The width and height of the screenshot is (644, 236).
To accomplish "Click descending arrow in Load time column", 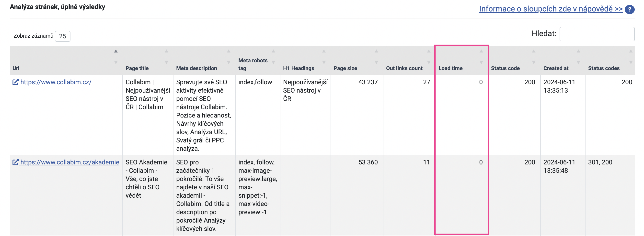I will [481, 62].
